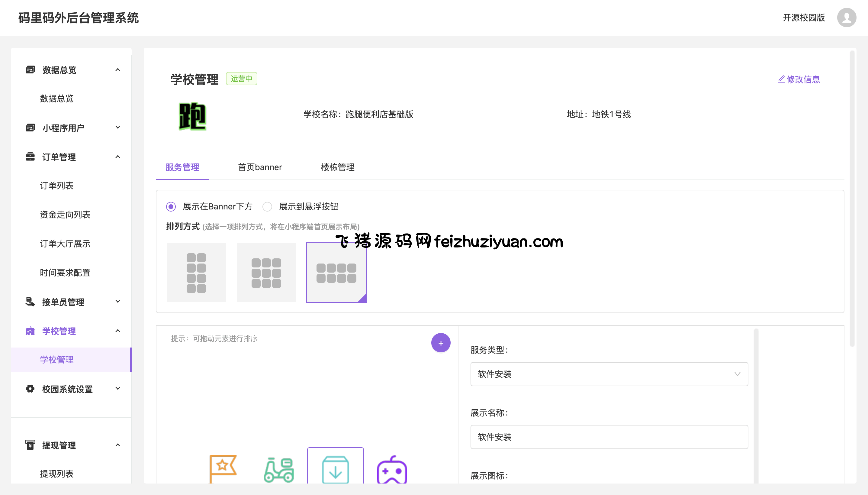Screen dimensions: 868x495
Task: Click the 校园系统设置 gear icon
Action: click(30, 389)
